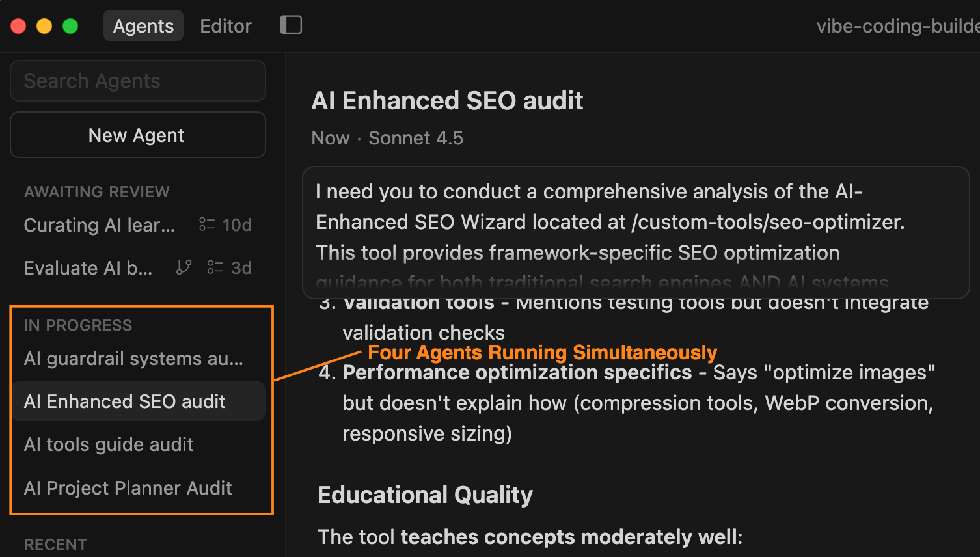This screenshot has width=980, height=557.
Task: Open AI guardrail systems au... agent
Action: [x=138, y=359]
